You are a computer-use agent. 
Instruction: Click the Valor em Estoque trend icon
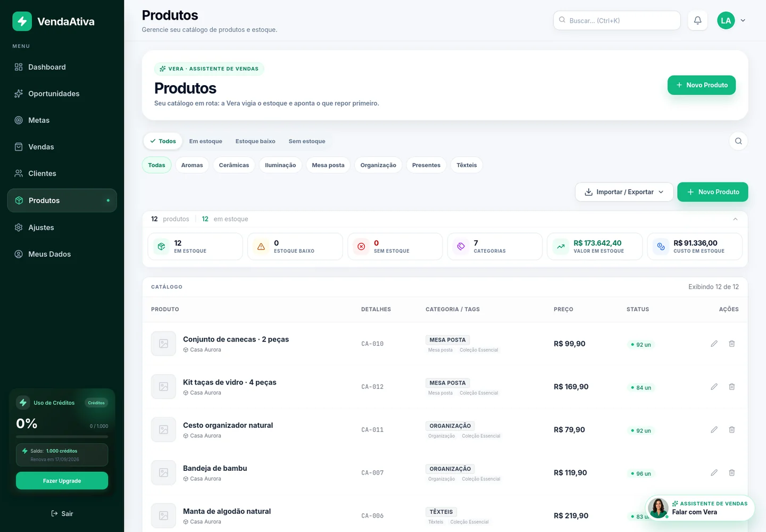(561, 246)
